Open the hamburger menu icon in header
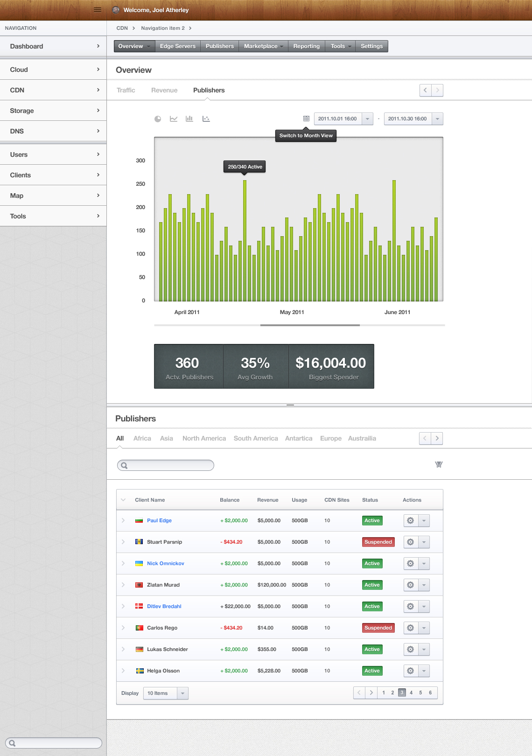This screenshot has width=532, height=756. tap(98, 10)
